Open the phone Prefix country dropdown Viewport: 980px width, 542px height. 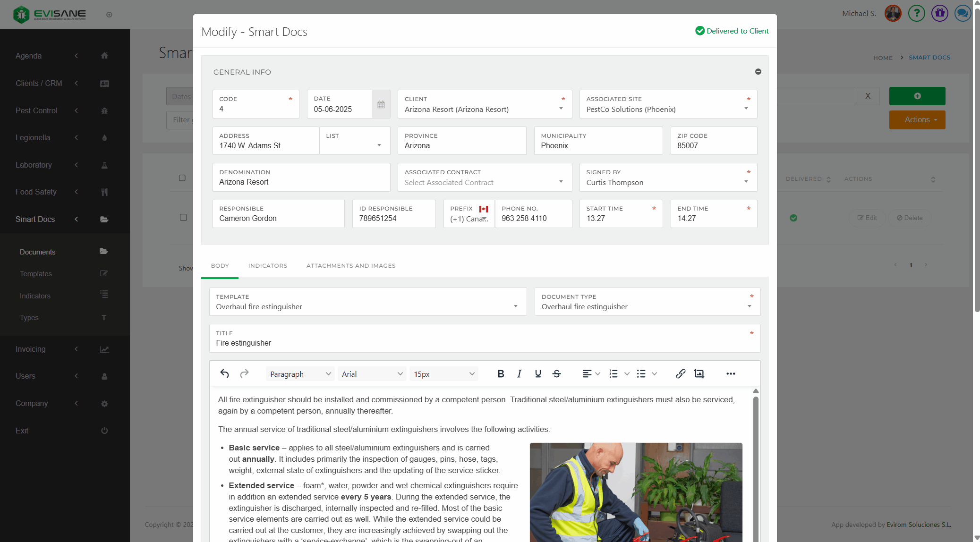469,214
